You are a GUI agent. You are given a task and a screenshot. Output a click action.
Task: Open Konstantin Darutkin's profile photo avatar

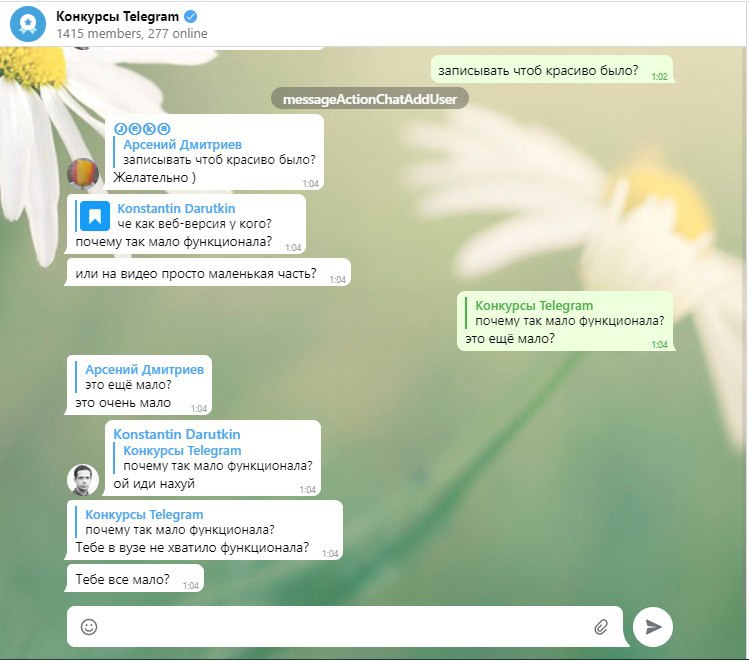[x=83, y=479]
